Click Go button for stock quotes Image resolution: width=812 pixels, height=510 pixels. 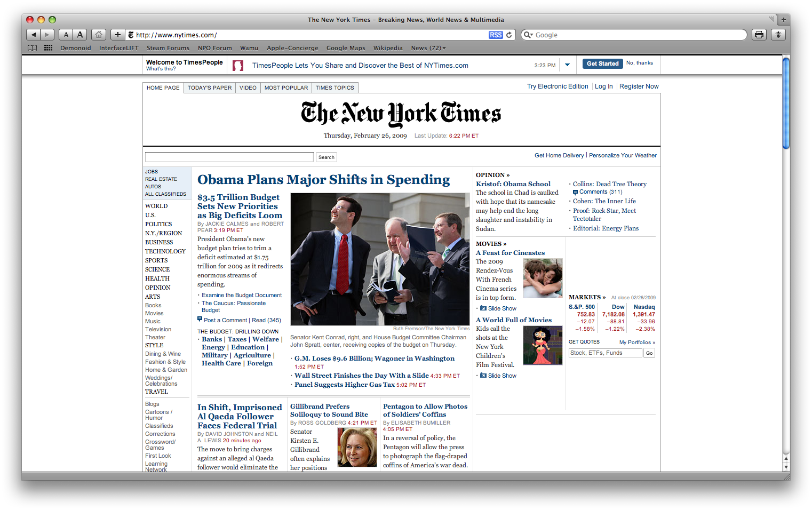tap(649, 353)
